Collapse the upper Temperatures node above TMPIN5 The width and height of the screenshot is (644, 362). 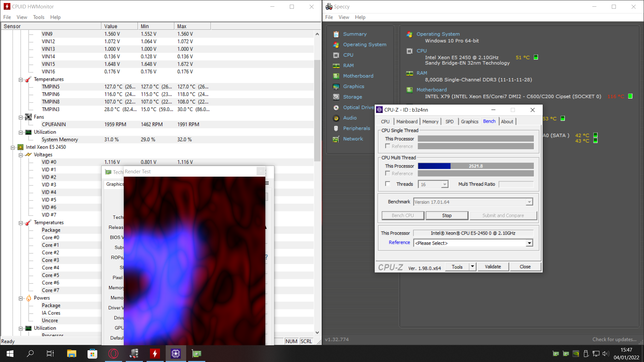20,80
